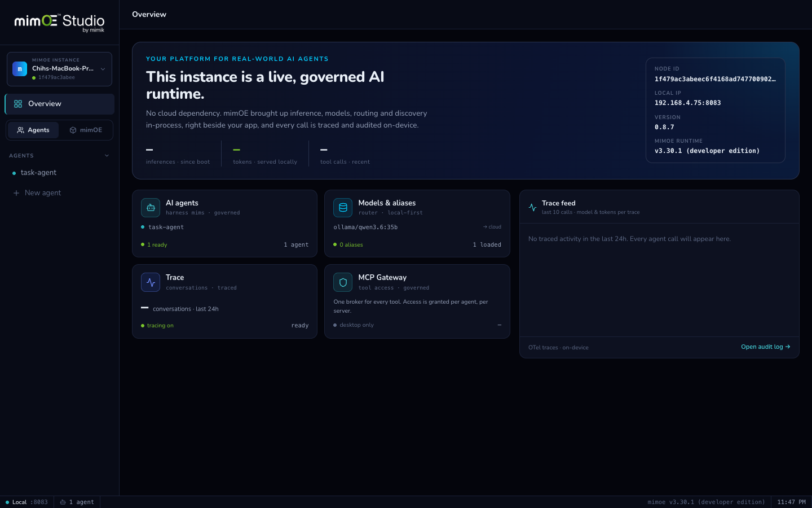Click the Local IP 192.168.4.75:8083 value

tap(688, 103)
